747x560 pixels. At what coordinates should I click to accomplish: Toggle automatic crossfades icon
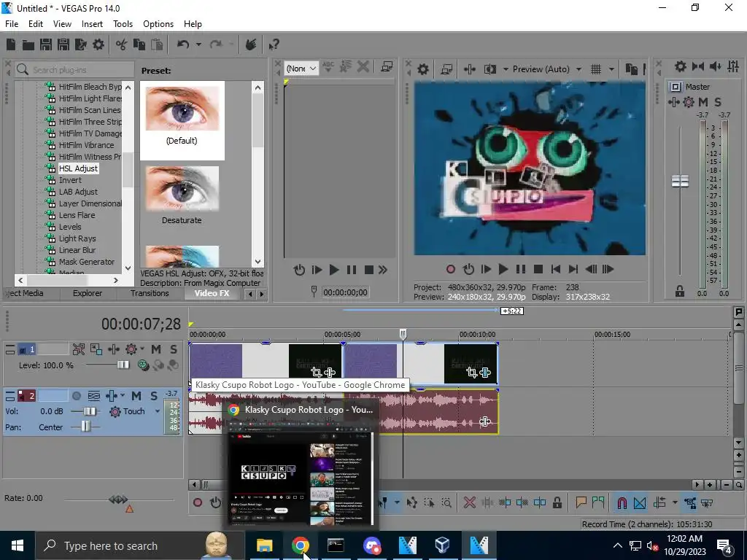[x=640, y=503]
